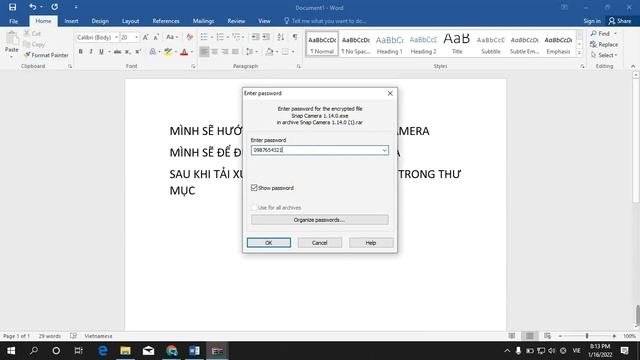Launch Microsoft Edge from taskbar
This screenshot has width=640, height=360.
(102, 351)
